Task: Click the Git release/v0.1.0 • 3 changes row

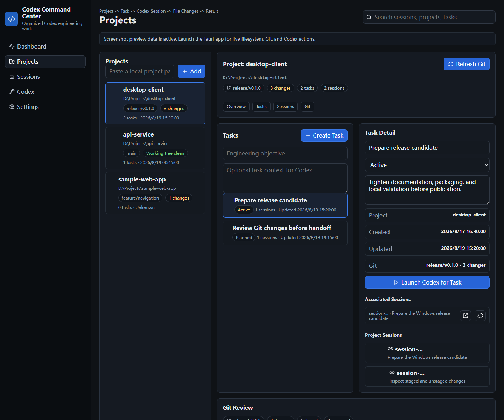Action: (427, 265)
